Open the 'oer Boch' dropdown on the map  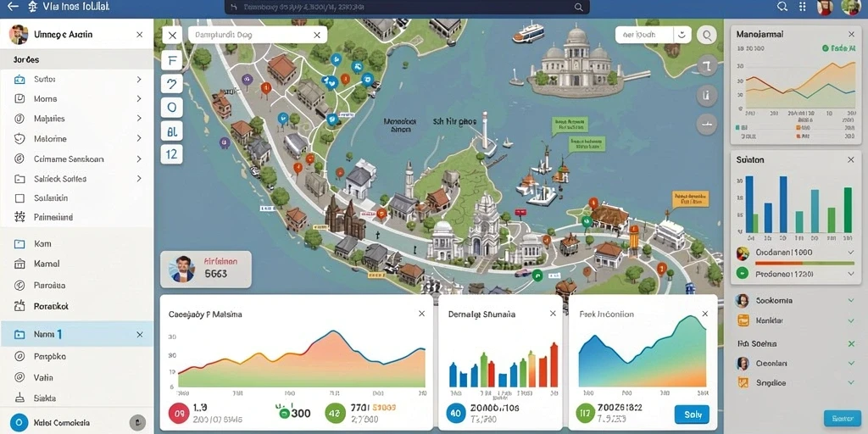(682, 35)
